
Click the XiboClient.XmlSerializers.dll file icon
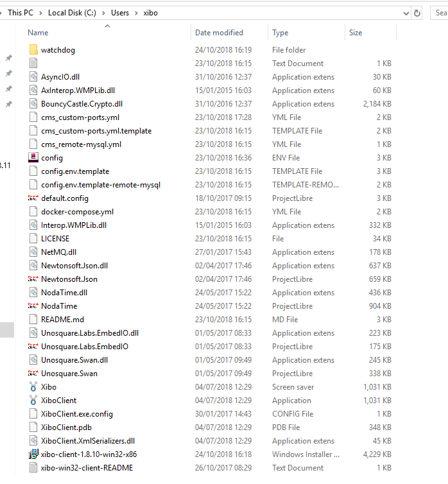coord(33,441)
